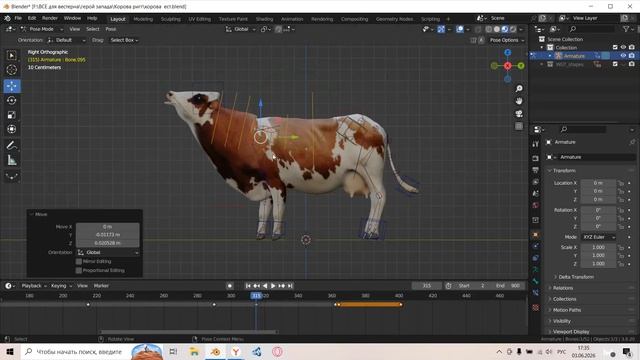Open the Global orientation dropdown in header
The width and height of the screenshot is (640, 360).
coord(241,29)
